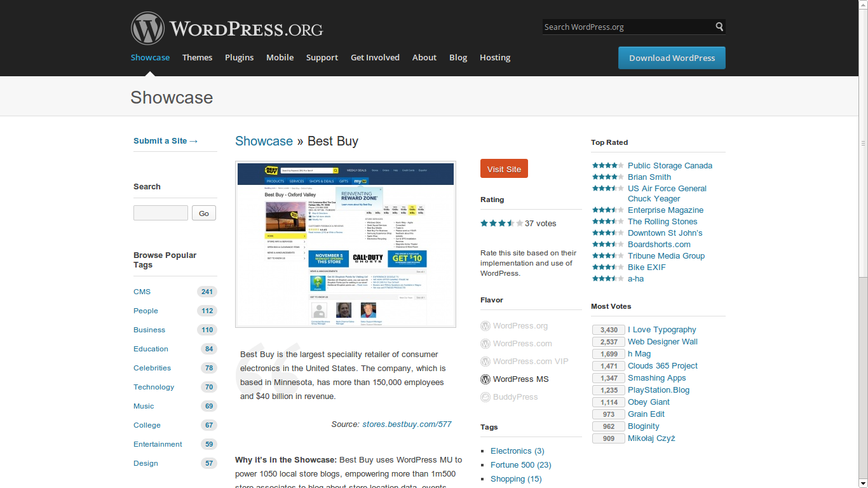Click the Showcase breadcrumb link
The height and width of the screenshot is (488, 868).
264,141
